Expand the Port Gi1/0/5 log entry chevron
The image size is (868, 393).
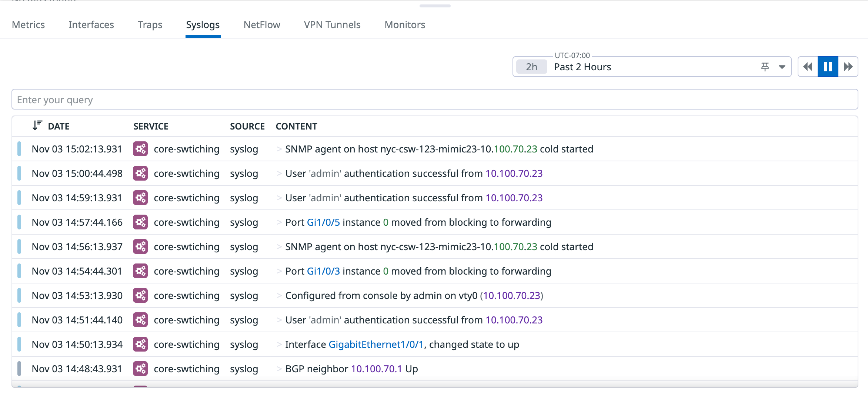pyautogui.click(x=279, y=222)
